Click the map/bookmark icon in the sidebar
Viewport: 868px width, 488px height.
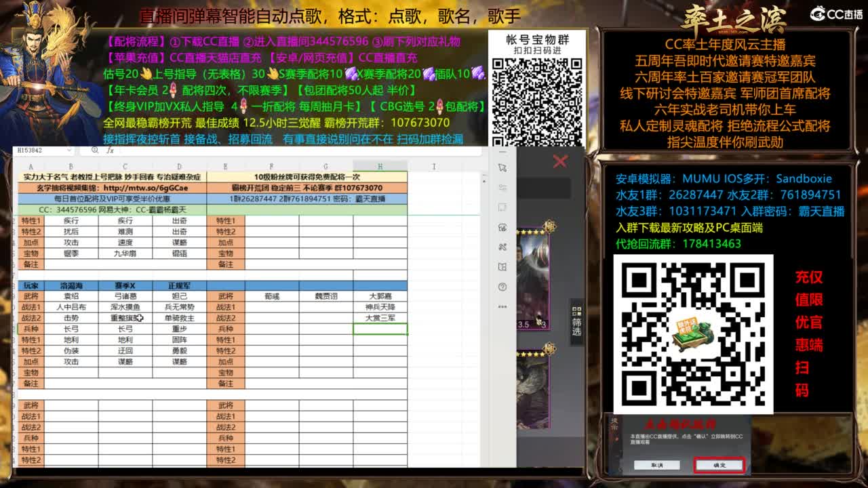tap(502, 265)
